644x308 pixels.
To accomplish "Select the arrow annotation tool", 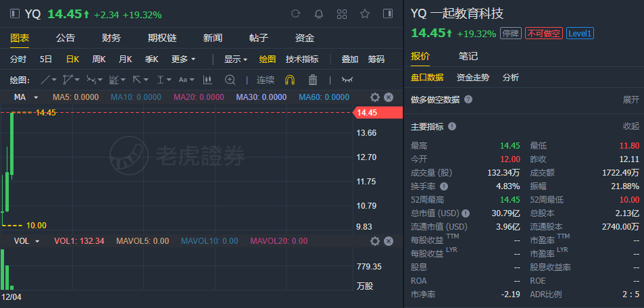I will coord(137,80).
